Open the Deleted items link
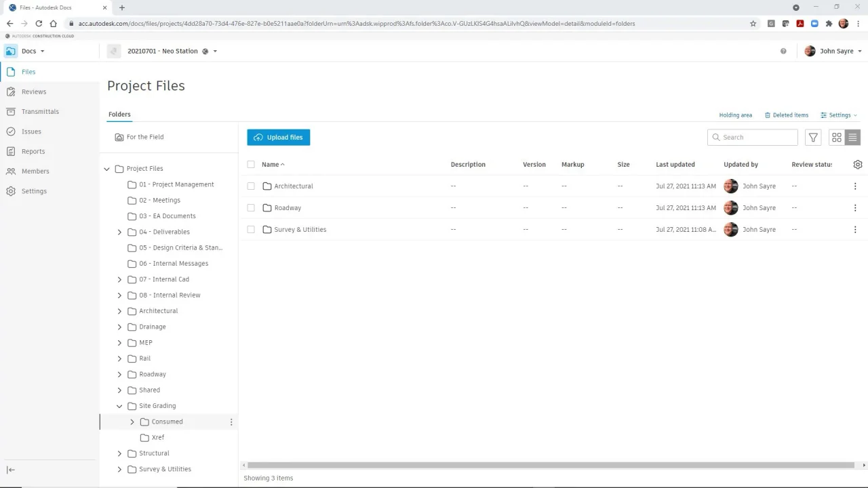The height and width of the screenshot is (488, 868). (787, 115)
